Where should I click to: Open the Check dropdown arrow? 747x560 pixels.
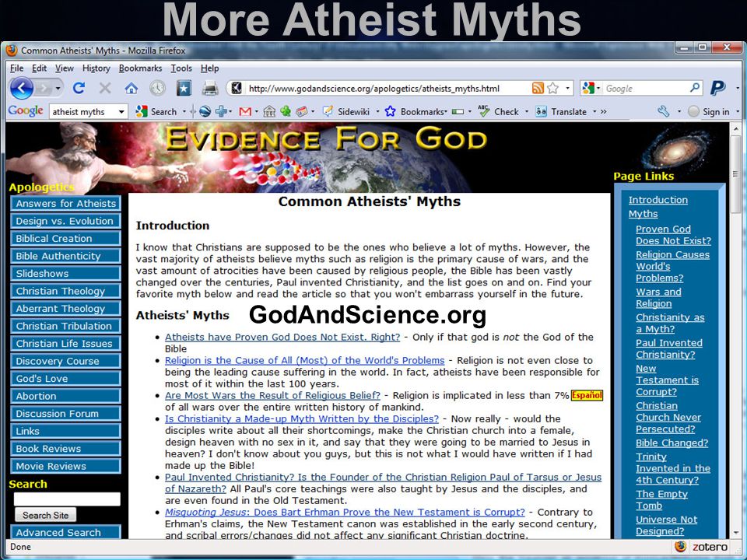click(x=527, y=111)
